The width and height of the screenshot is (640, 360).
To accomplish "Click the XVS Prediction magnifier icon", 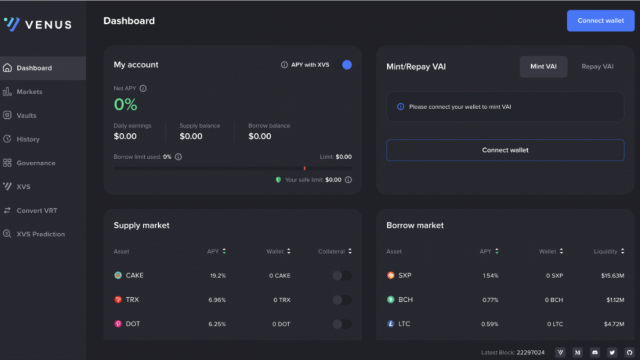I will tap(7, 234).
